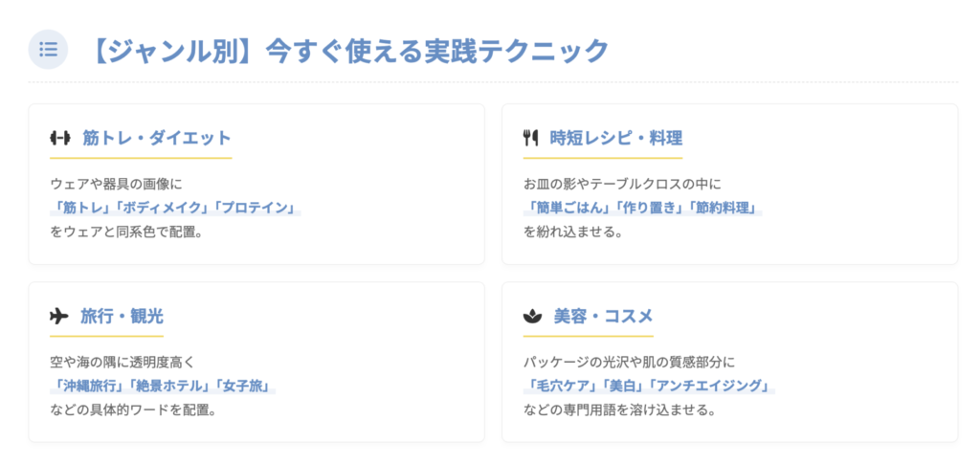980x465 pixels.
Task: Click the airplane icon for 旅行・観光
Action: 59,316
